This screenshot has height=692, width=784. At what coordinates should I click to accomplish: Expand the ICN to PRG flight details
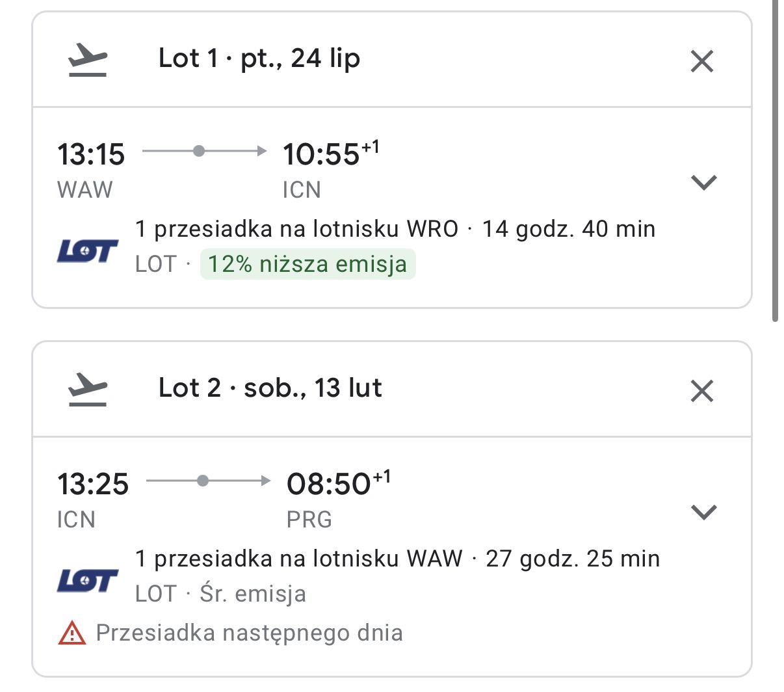click(704, 512)
